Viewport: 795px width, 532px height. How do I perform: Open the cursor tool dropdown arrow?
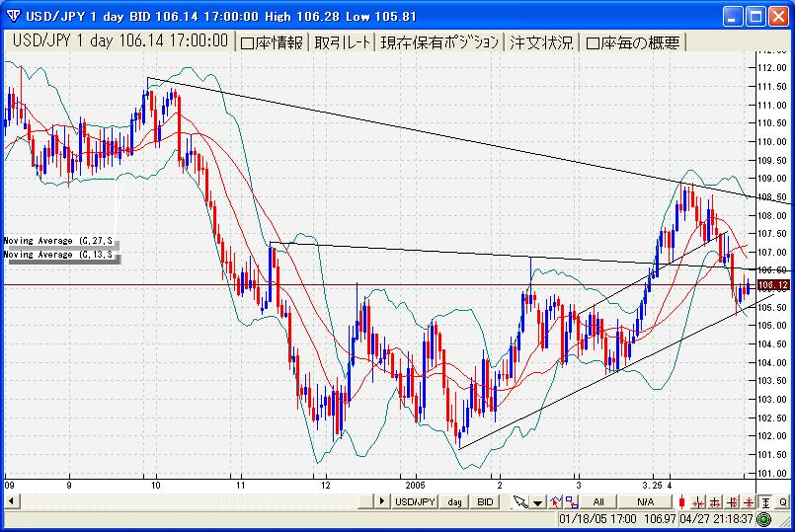537,502
